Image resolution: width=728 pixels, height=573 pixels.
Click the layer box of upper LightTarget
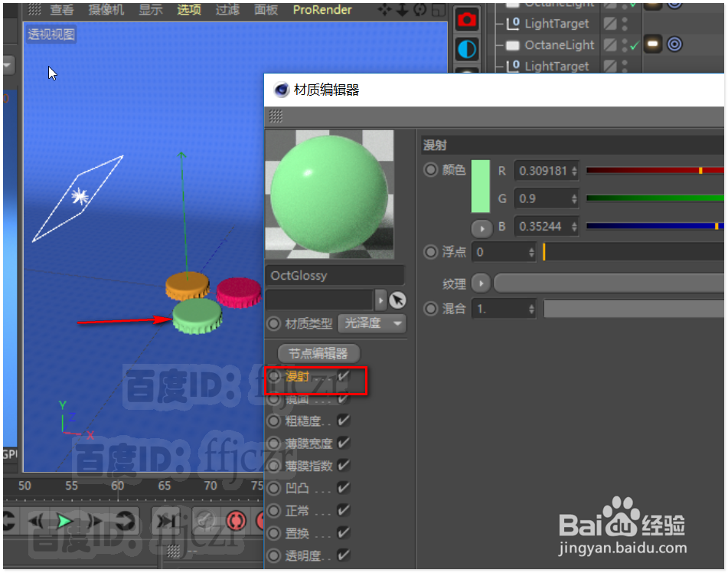coord(610,23)
